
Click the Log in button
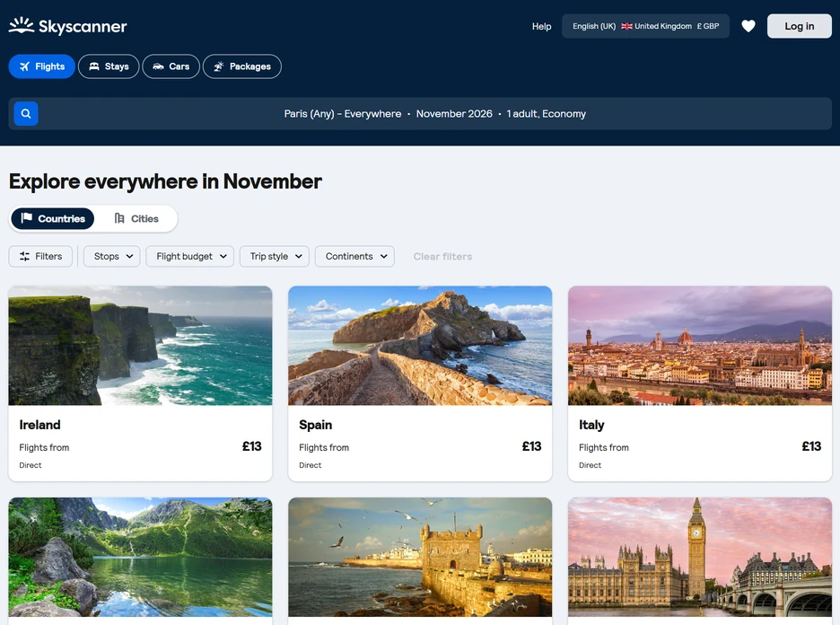(x=800, y=26)
